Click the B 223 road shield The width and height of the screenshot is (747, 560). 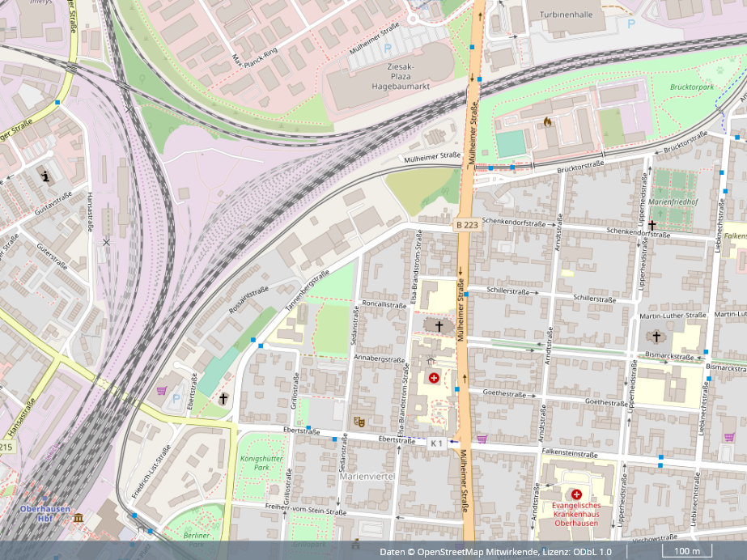click(x=467, y=227)
